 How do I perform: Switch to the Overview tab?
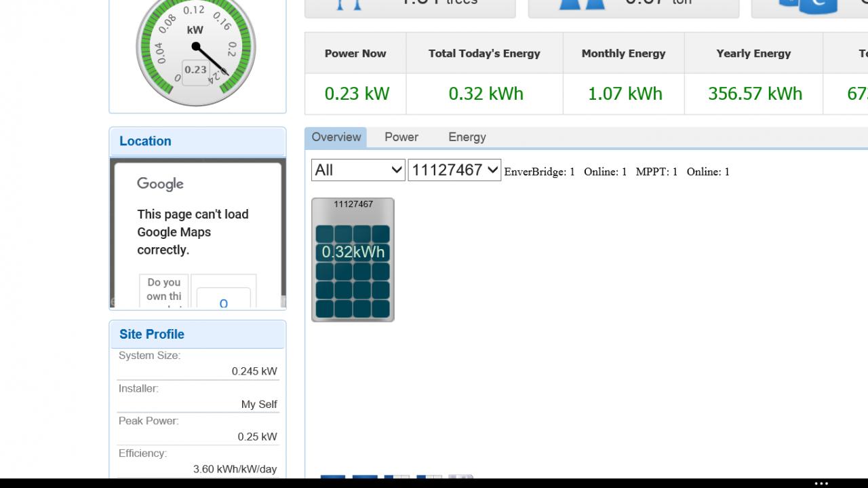pyautogui.click(x=336, y=137)
